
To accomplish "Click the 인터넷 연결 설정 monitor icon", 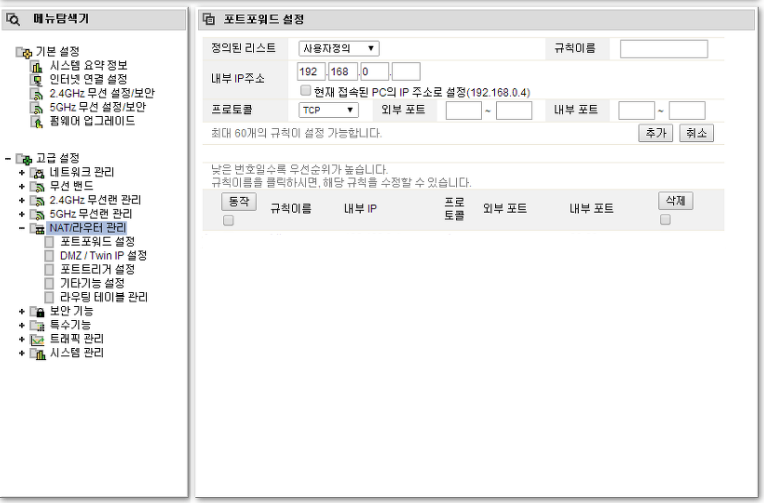I will pos(37,80).
